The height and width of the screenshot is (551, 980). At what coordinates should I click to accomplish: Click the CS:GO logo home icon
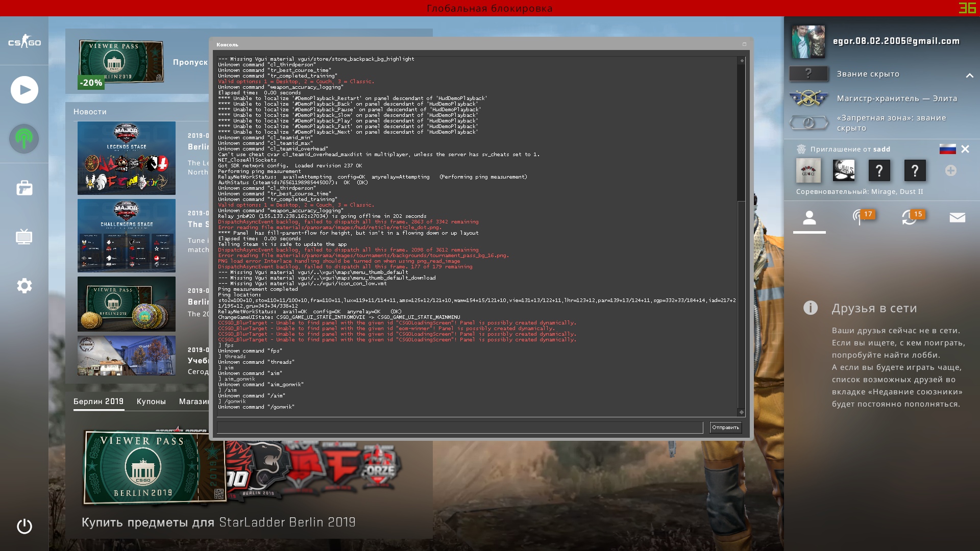tap(24, 42)
